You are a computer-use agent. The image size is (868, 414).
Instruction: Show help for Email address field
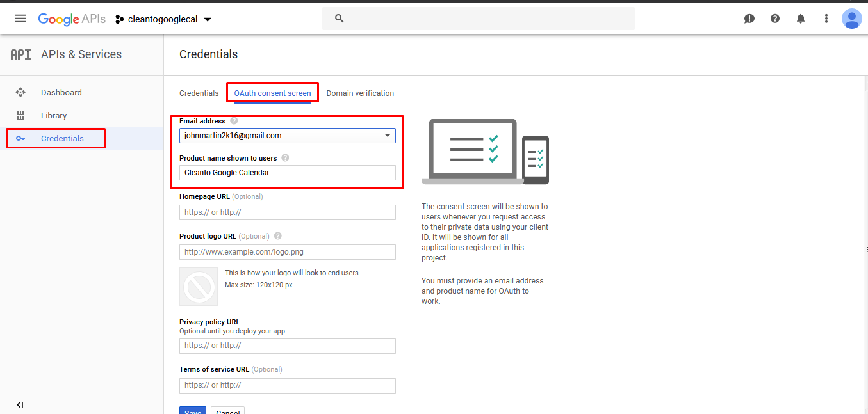(x=234, y=121)
